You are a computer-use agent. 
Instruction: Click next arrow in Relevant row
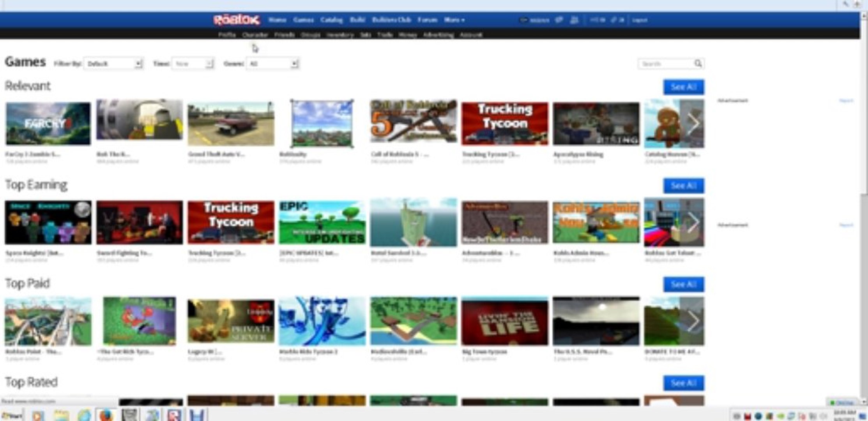693,124
